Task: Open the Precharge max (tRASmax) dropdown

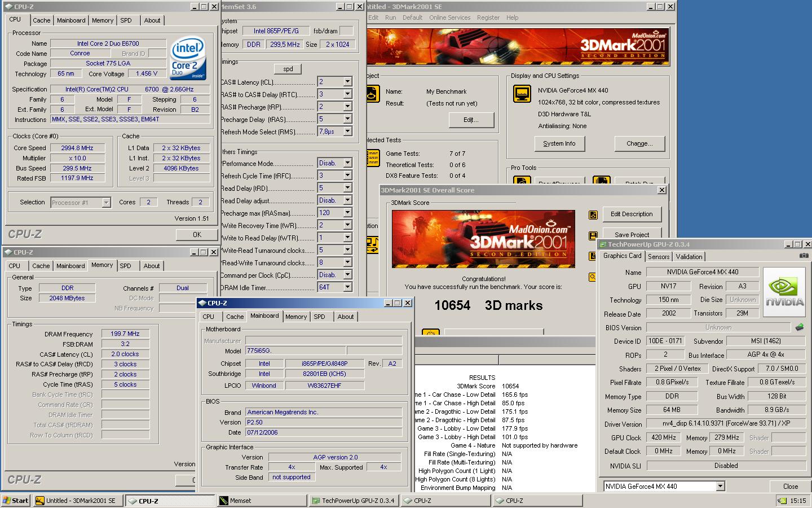Action: point(347,213)
